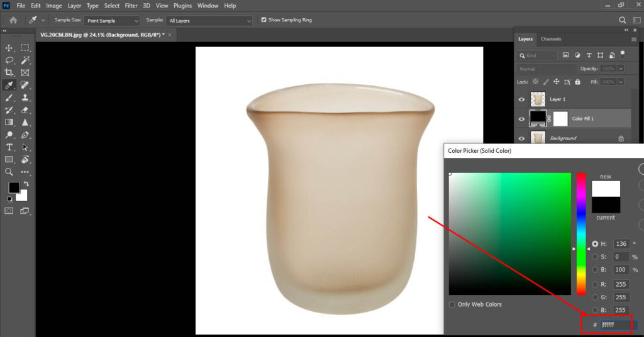The height and width of the screenshot is (337, 644).
Task: Select the Brush tool
Action: [9, 97]
